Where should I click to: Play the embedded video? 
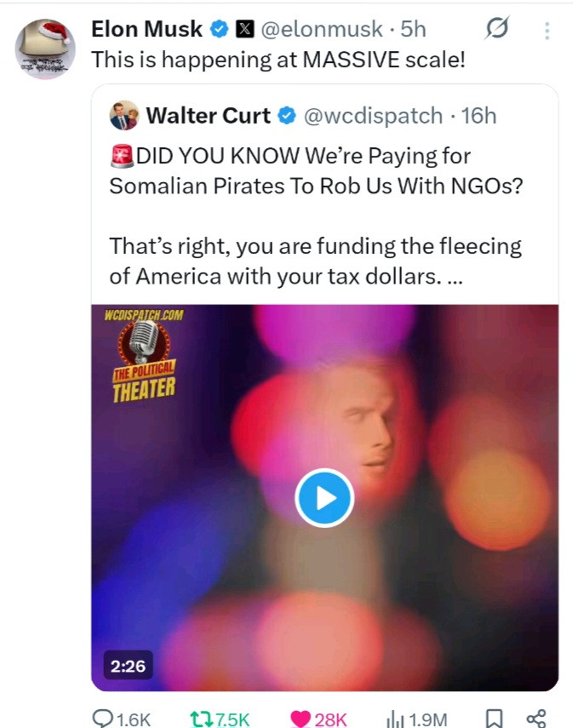[x=324, y=498]
